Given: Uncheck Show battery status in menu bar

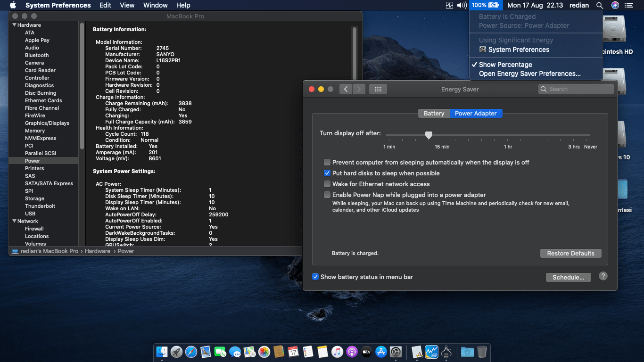Looking at the screenshot, I should point(315,277).
